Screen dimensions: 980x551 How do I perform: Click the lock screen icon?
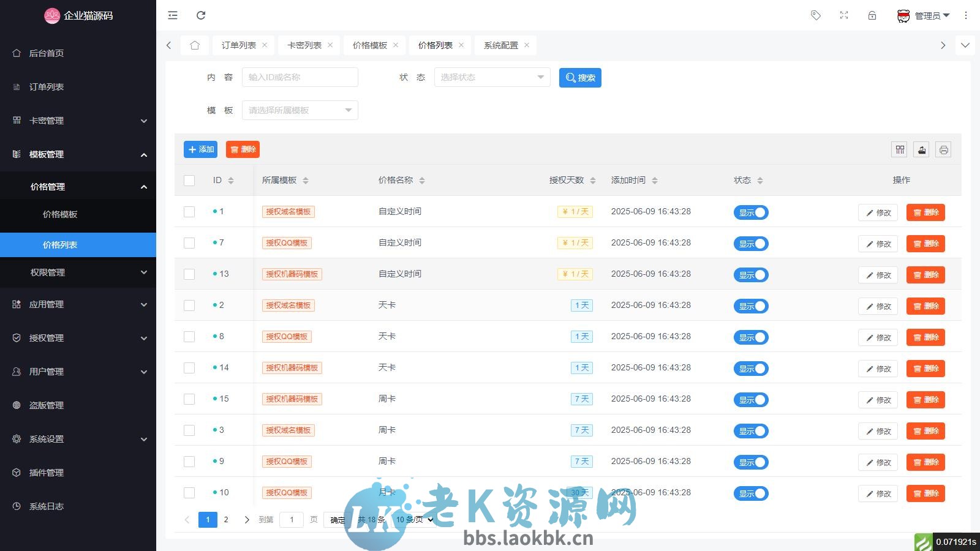pyautogui.click(x=872, y=15)
